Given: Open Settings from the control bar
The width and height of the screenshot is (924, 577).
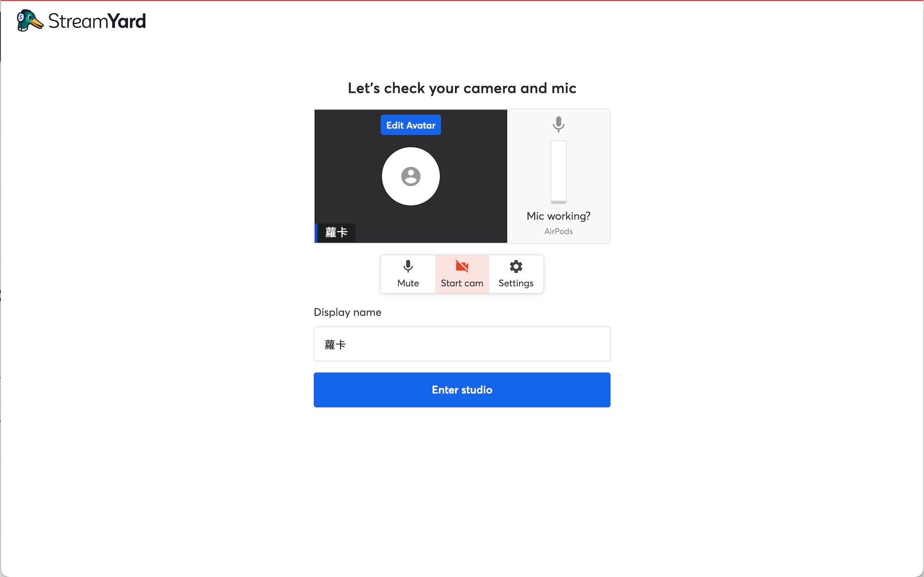Looking at the screenshot, I should pos(516,274).
